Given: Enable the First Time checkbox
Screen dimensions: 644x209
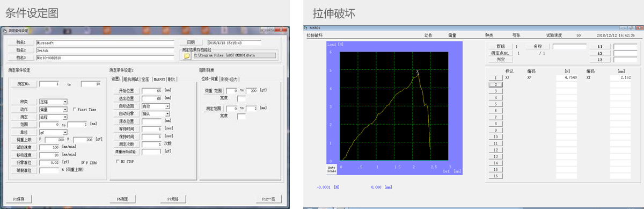Looking at the screenshot, I should 74,109.
